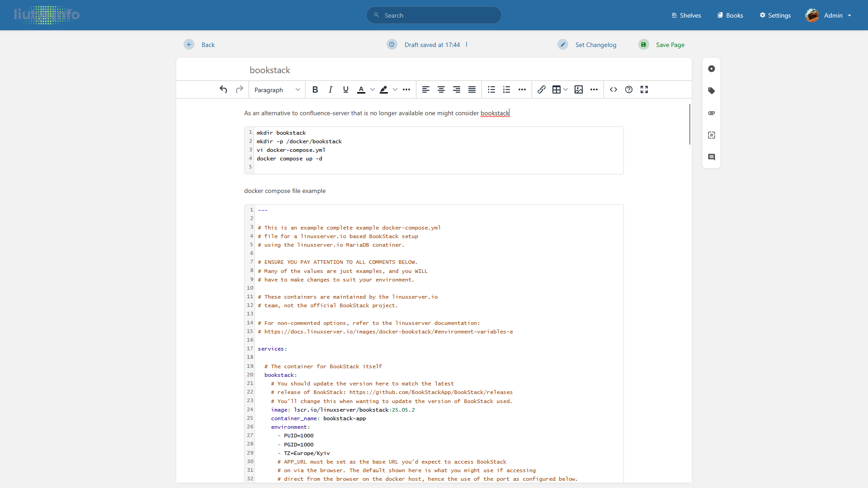
Task: Apply the red text color swatch
Action: tap(361, 89)
